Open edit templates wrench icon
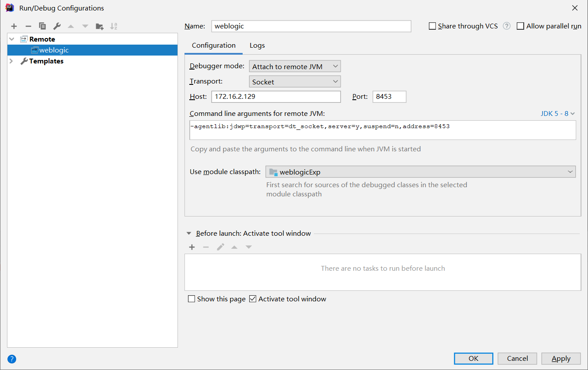This screenshot has height=370, width=588. tap(57, 26)
